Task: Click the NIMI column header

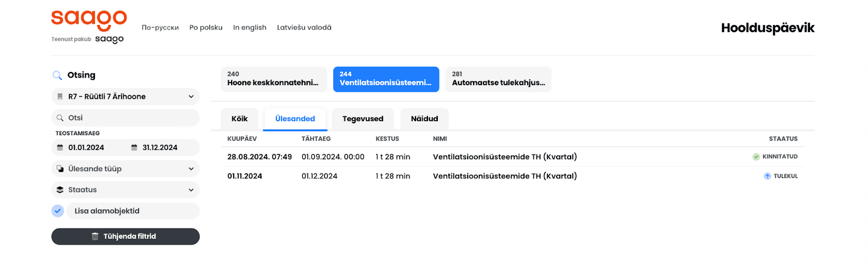Action: 440,139
